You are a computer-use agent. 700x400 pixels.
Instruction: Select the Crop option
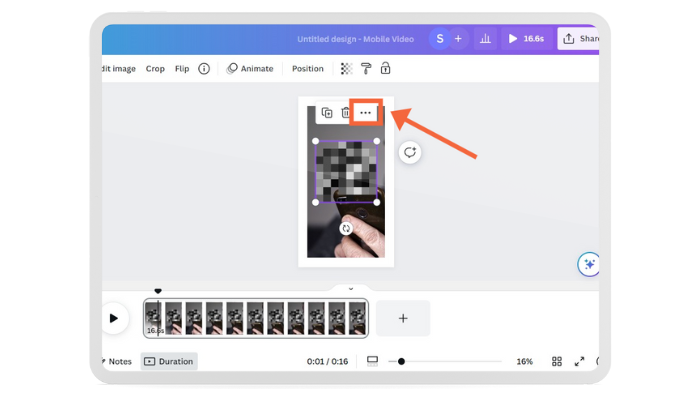[x=155, y=69]
